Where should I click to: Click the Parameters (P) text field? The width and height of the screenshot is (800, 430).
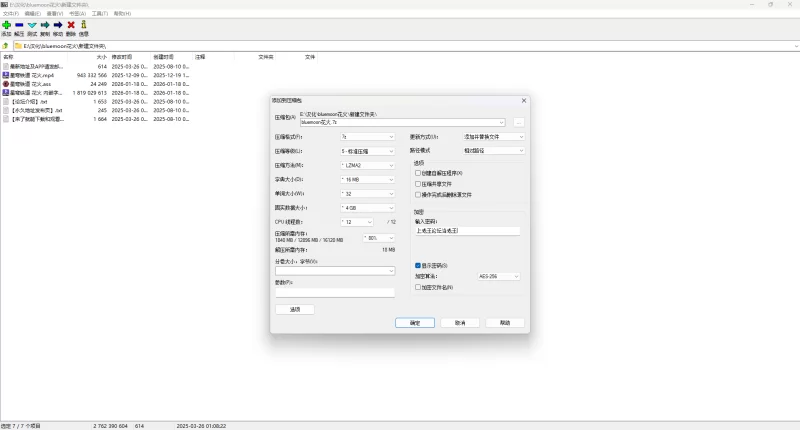[x=335, y=292]
